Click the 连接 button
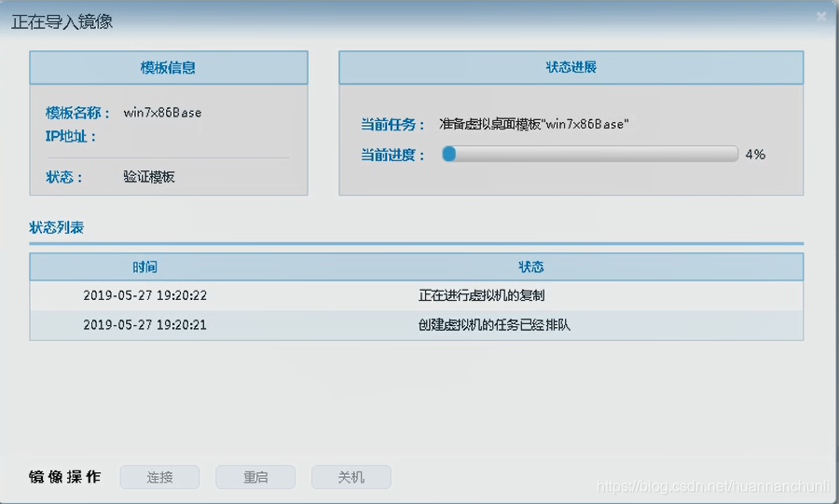This screenshot has height=504, width=839. point(159,477)
